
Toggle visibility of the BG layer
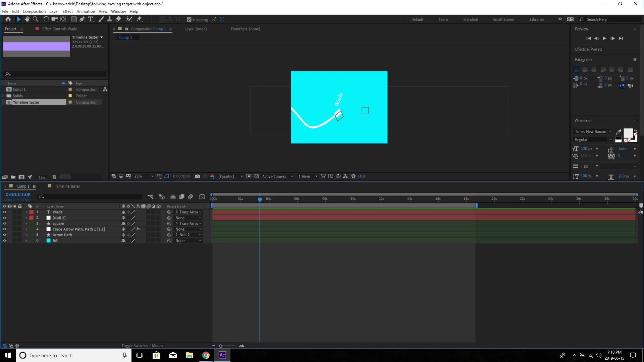(x=4, y=241)
